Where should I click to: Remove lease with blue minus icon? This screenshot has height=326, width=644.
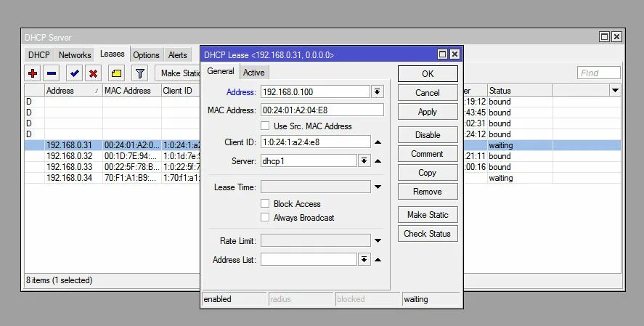click(x=52, y=73)
